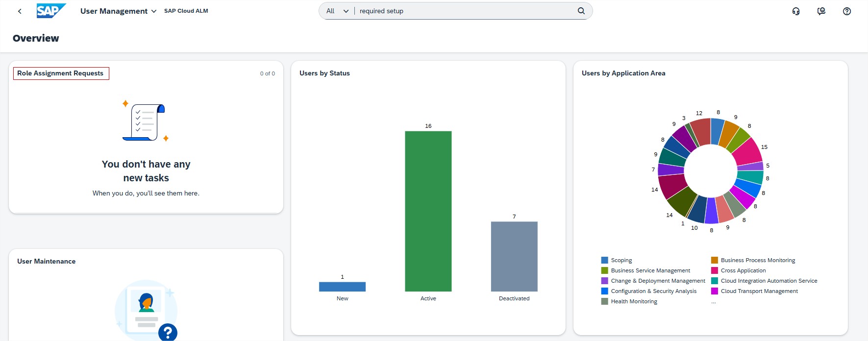Click the Users by Application Area title
868x341 pixels.
coord(623,73)
